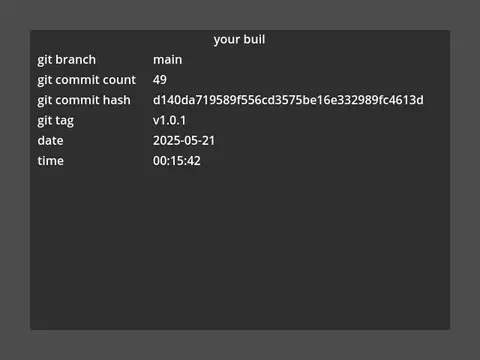The height and width of the screenshot is (360, 480).
Task: Click the 'your buil' panel title
Action: [x=239, y=40]
